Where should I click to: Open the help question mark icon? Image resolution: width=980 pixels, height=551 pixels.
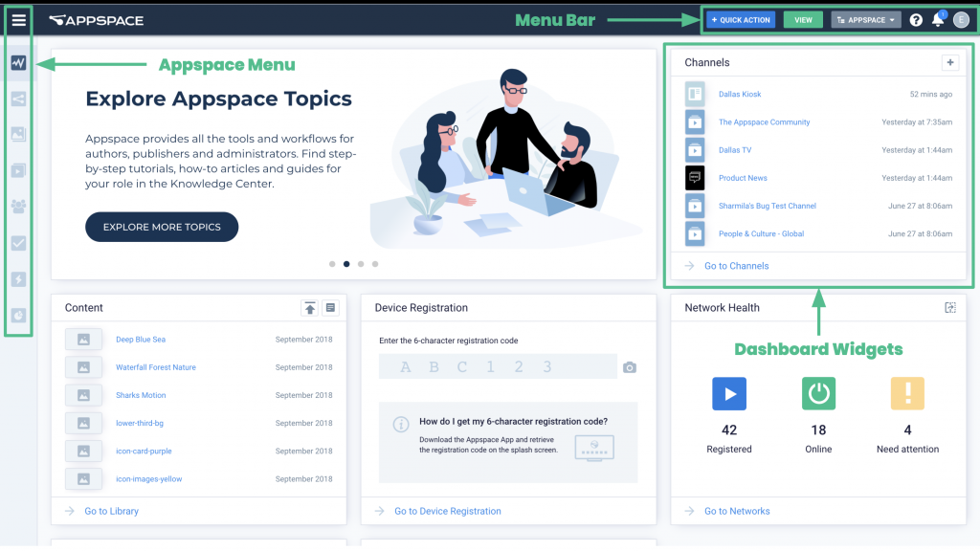click(x=916, y=20)
